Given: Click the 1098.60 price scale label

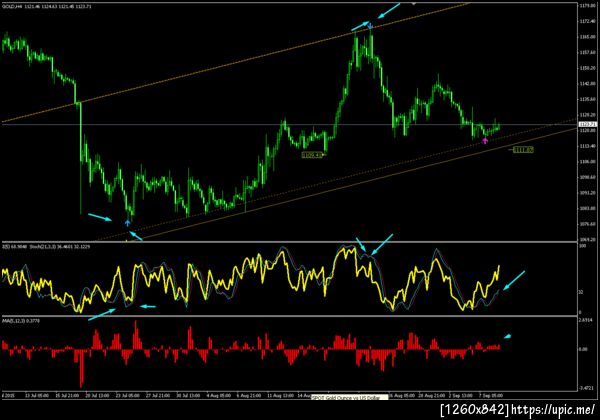Looking at the screenshot, I should (587, 177).
